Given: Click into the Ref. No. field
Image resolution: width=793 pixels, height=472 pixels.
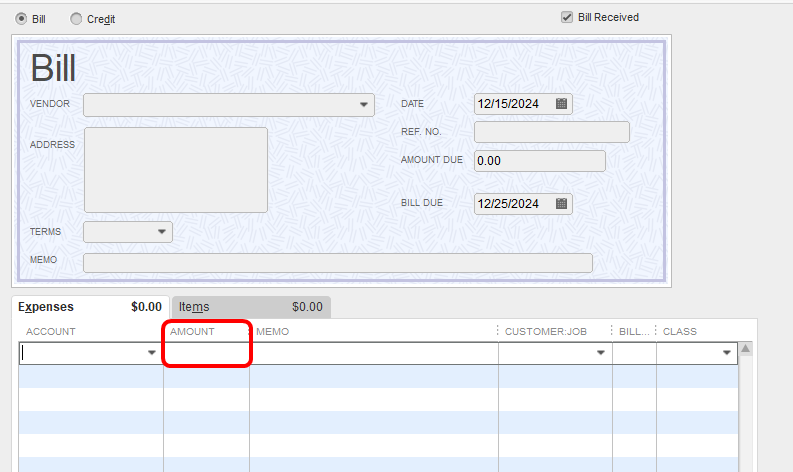Looking at the screenshot, I should [x=552, y=132].
